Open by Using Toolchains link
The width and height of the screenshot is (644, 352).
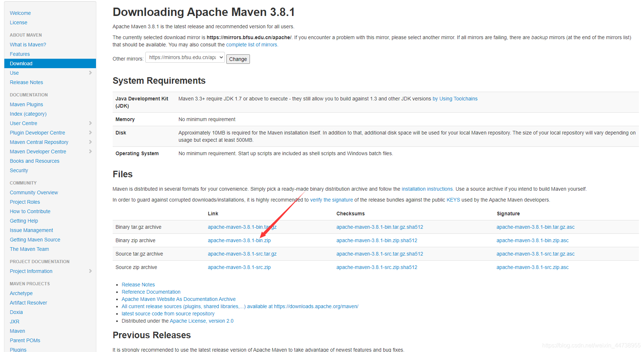coord(455,99)
